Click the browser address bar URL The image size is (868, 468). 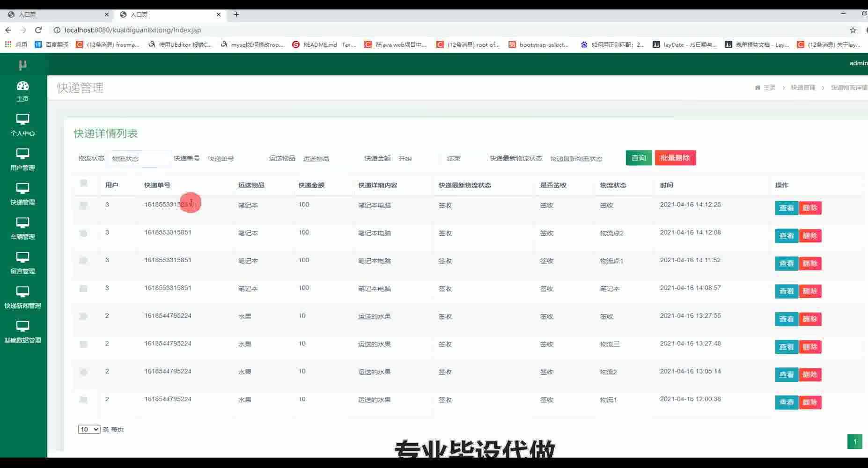click(132, 30)
